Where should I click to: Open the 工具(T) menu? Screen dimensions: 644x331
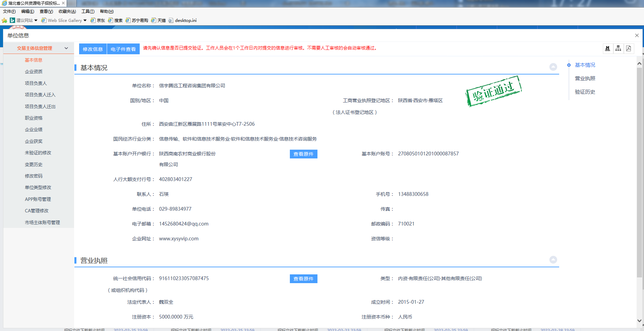(87, 11)
